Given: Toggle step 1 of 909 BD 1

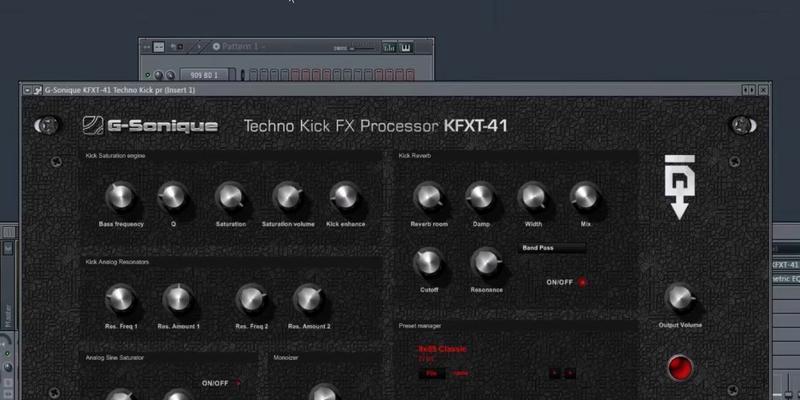Looking at the screenshot, I should coord(253,75).
